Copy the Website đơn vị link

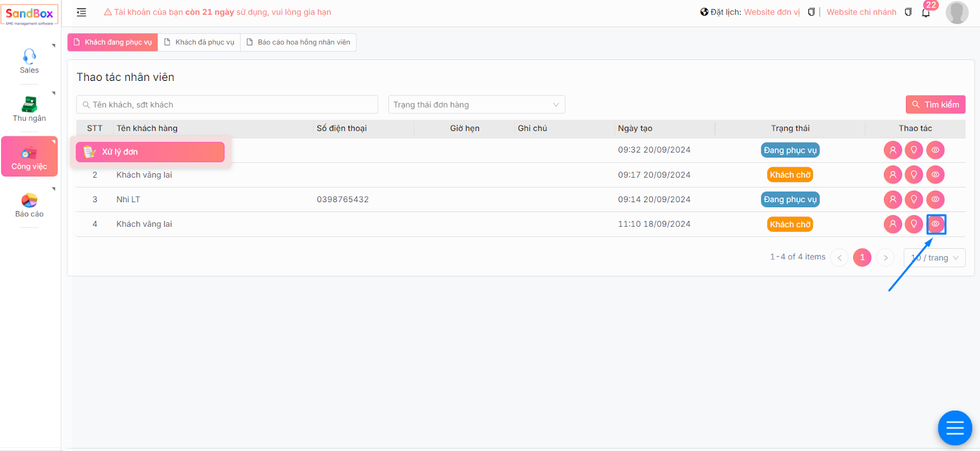click(811, 12)
